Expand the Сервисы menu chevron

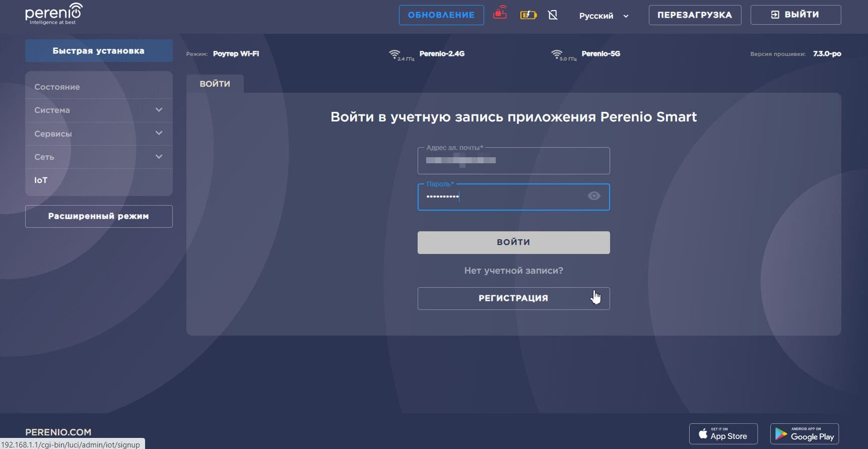(159, 133)
